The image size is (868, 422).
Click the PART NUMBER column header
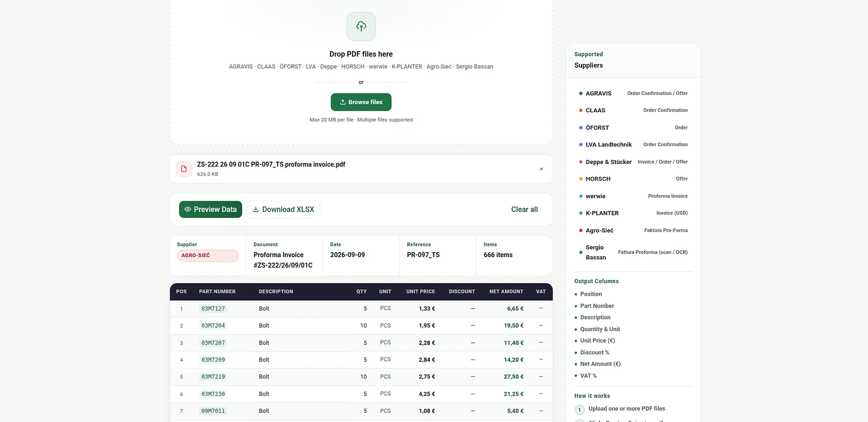[217, 292]
